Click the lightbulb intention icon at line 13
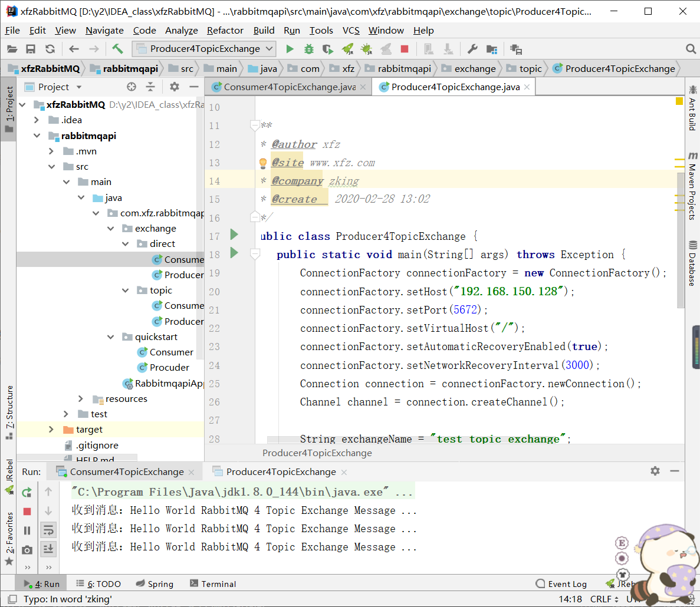This screenshot has height=607, width=700. click(x=263, y=163)
